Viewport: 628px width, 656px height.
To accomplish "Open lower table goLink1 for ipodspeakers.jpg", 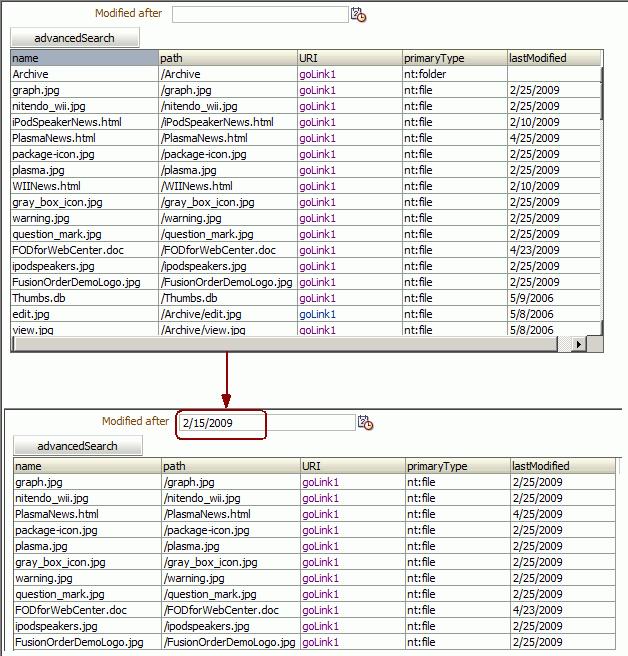I will [320, 626].
